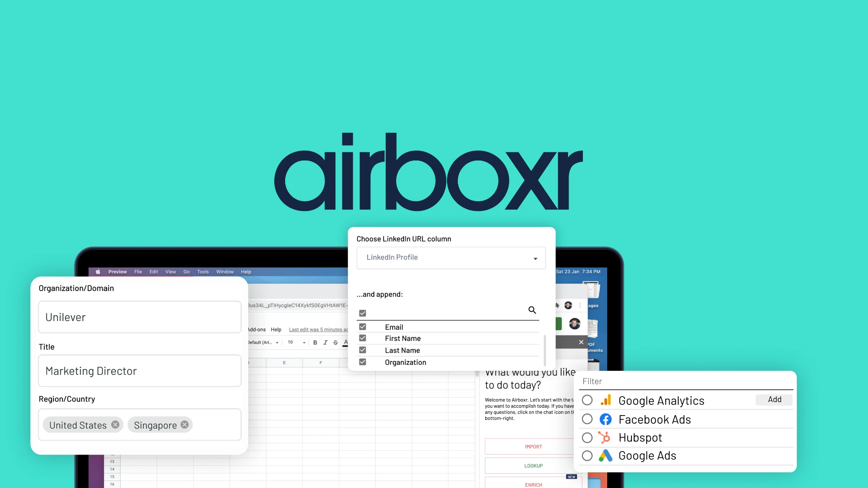Click the ENRICH button at bottom panel

[x=533, y=483]
